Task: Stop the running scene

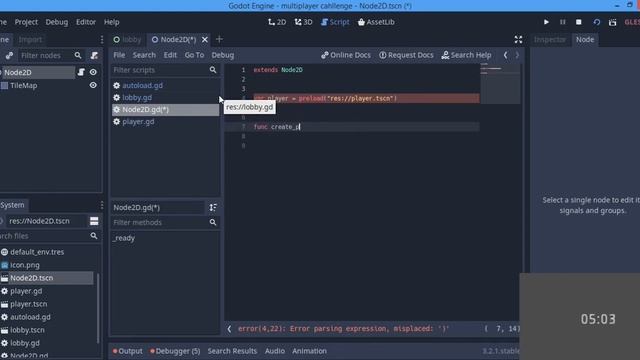Action: 578,22
